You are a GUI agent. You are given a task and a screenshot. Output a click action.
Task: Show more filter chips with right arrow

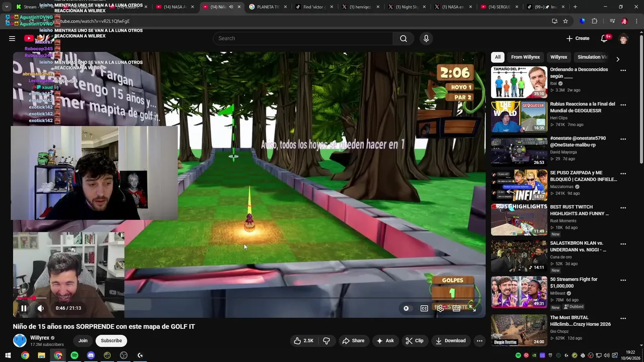point(618,59)
